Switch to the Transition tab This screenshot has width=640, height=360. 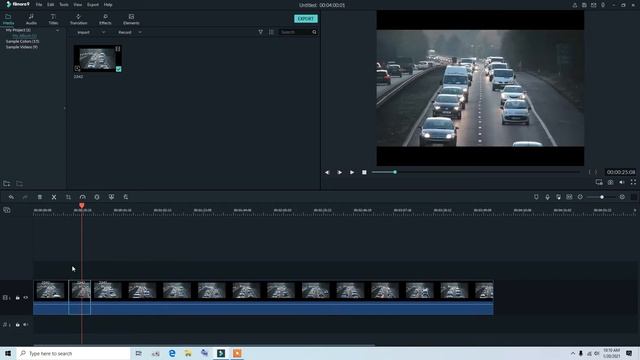(x=78, y=19)
